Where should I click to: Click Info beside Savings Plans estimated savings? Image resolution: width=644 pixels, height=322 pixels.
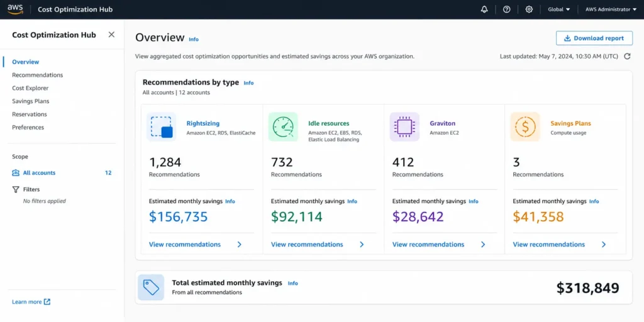594,202
